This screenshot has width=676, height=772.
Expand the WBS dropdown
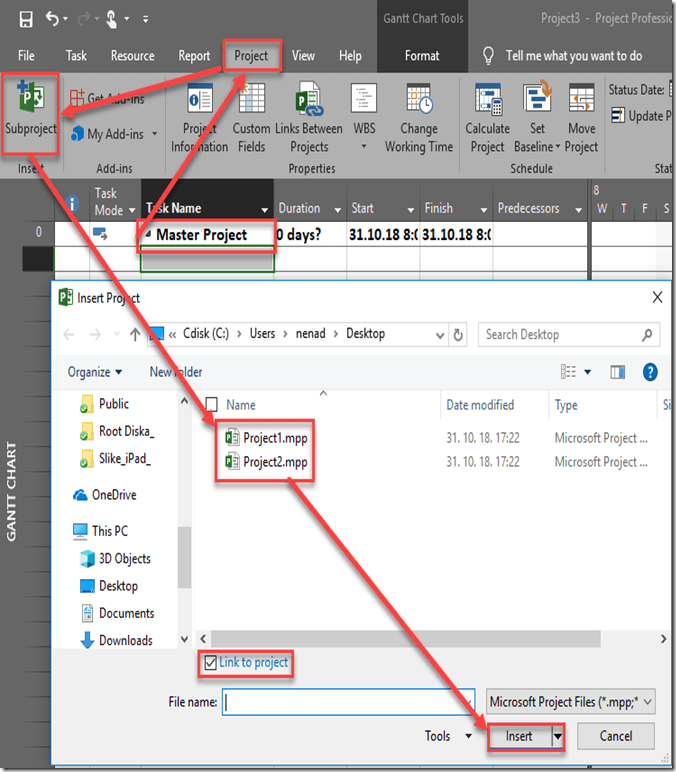[x=364, y=146]
